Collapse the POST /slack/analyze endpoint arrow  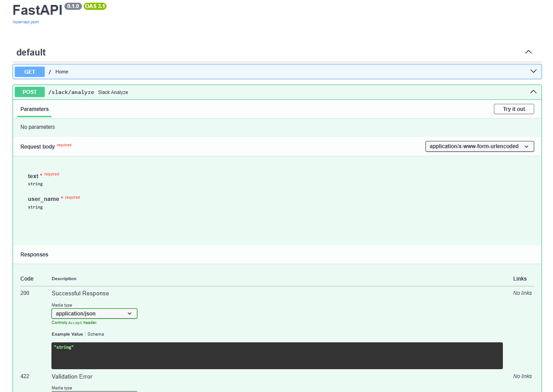pyautogui.click(x=533, y=92)
